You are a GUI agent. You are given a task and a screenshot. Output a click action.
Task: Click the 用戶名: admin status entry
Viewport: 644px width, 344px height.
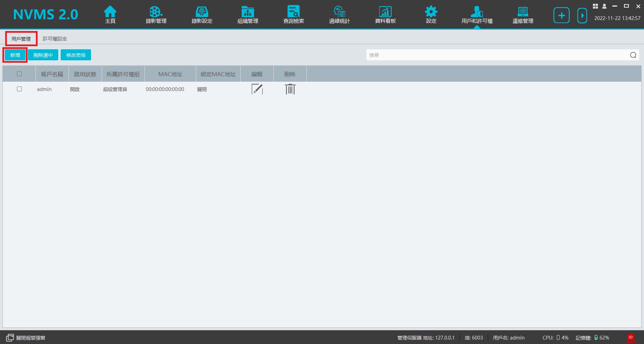coord(509,338)
